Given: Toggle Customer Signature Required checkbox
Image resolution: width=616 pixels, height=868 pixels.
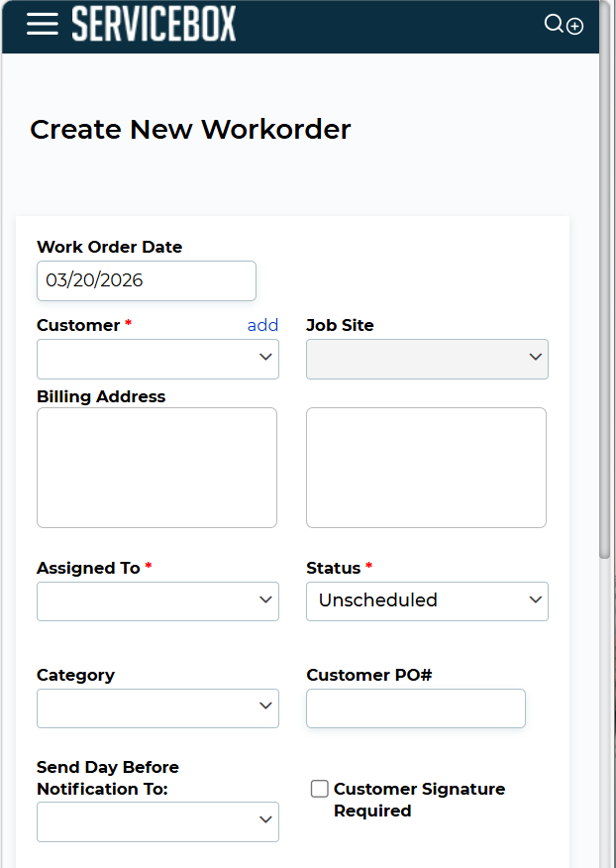Looking at the screenshot, I should (320, 789).
